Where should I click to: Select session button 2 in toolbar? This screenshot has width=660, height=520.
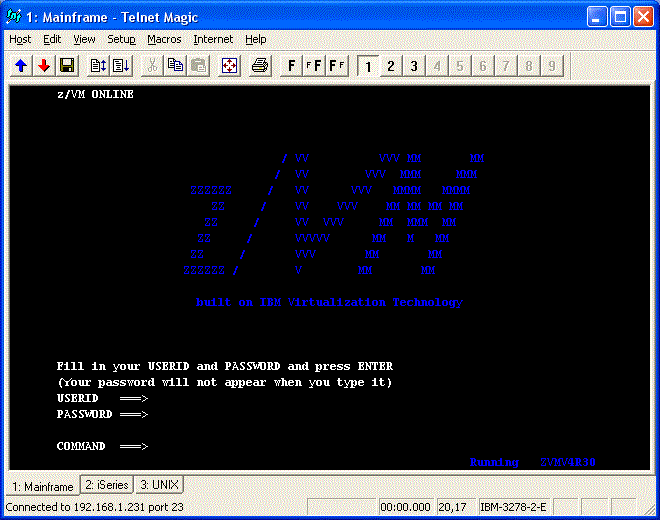pos(391,66)
